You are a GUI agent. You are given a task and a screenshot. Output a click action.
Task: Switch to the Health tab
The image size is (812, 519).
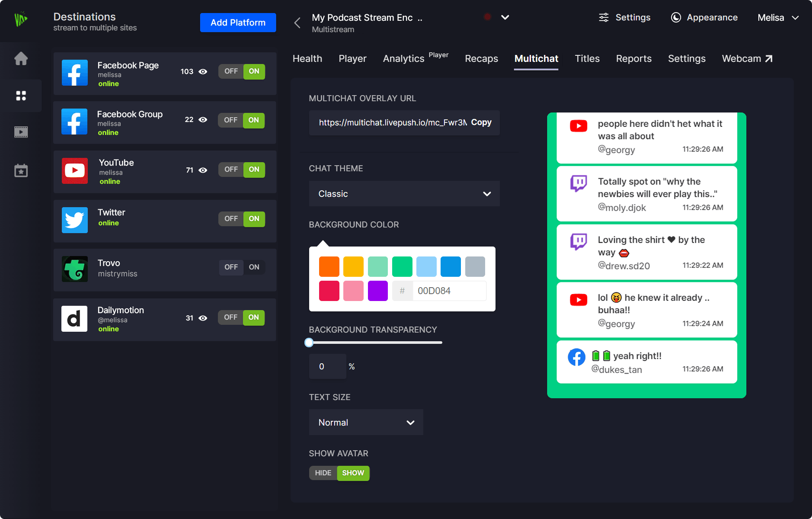pos(307,59)
